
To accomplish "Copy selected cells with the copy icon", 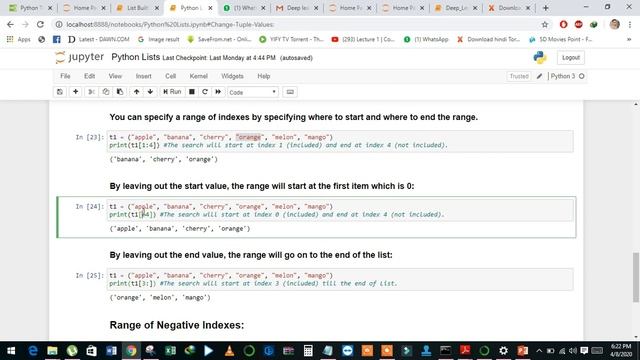I will coord(106,92).
